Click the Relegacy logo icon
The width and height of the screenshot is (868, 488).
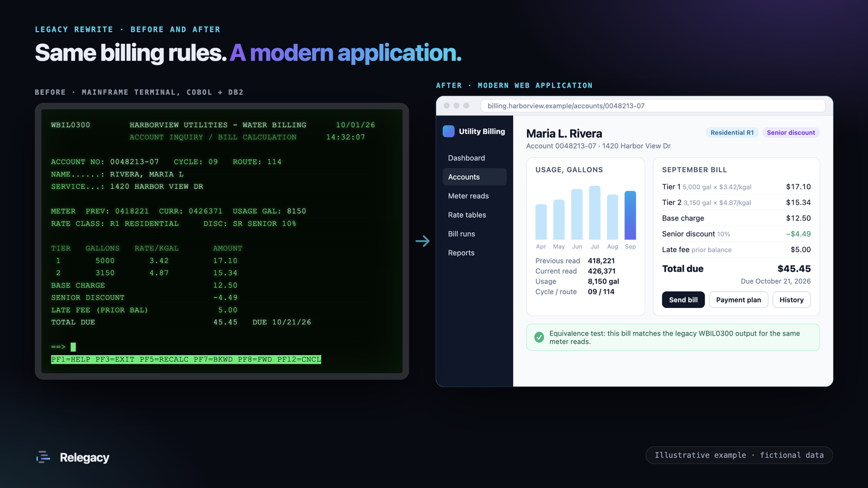pyautogui.click(x=43, y=457)
